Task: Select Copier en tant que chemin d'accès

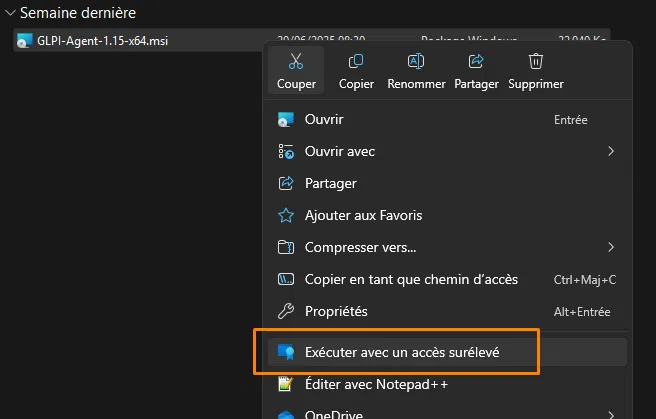Action: tap(447, 279)
